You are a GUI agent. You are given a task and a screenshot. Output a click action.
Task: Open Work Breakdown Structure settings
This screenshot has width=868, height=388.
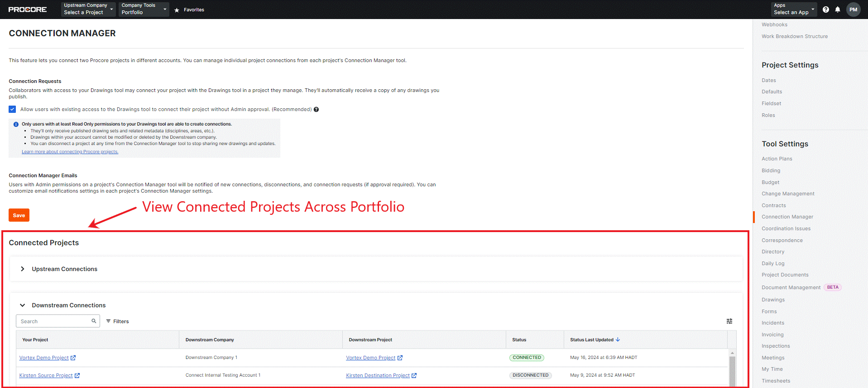[794, 36]
